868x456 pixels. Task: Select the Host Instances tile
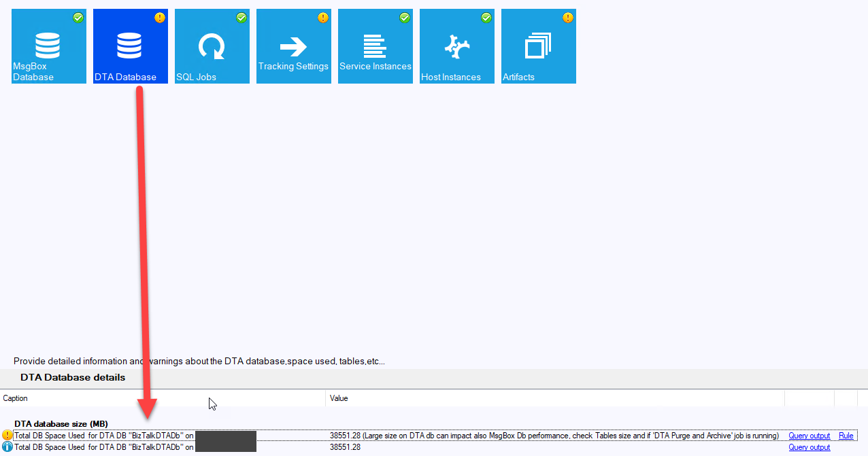(457, 46)
